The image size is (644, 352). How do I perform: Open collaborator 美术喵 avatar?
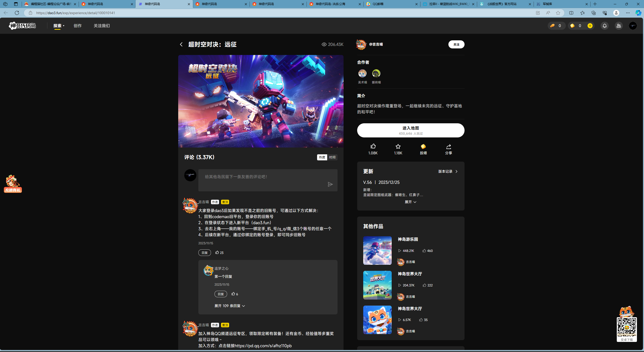click(362, 73)
